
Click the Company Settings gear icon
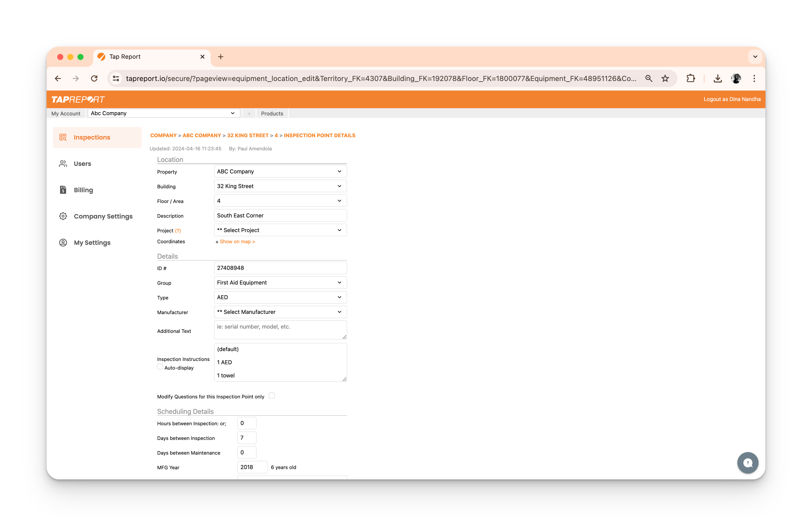pos(63,216)
